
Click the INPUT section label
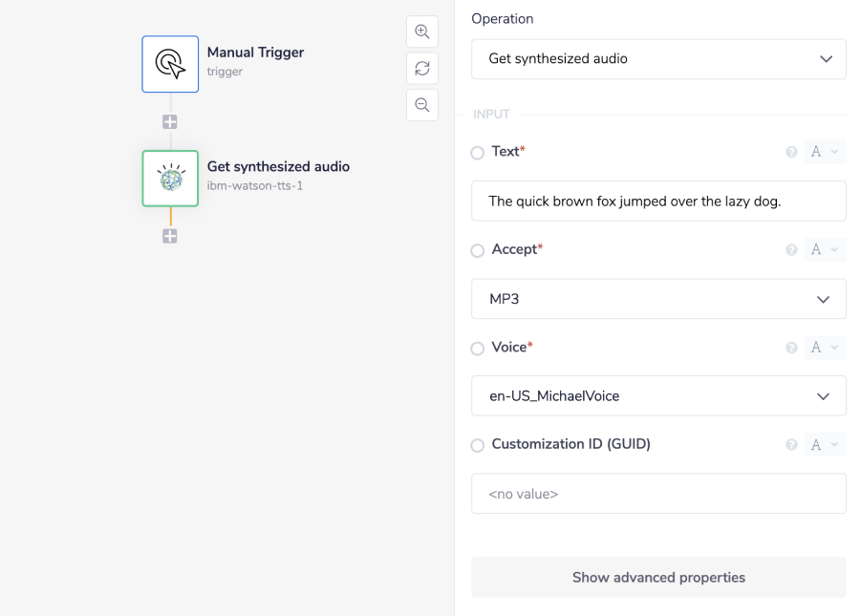pyautogui.click(x=491, y=114)
